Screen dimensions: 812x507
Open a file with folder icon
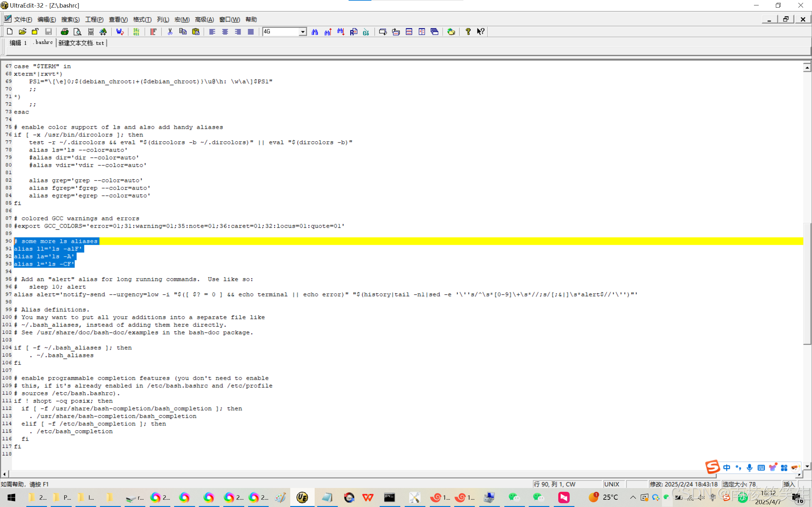click(x=23, y=31)
